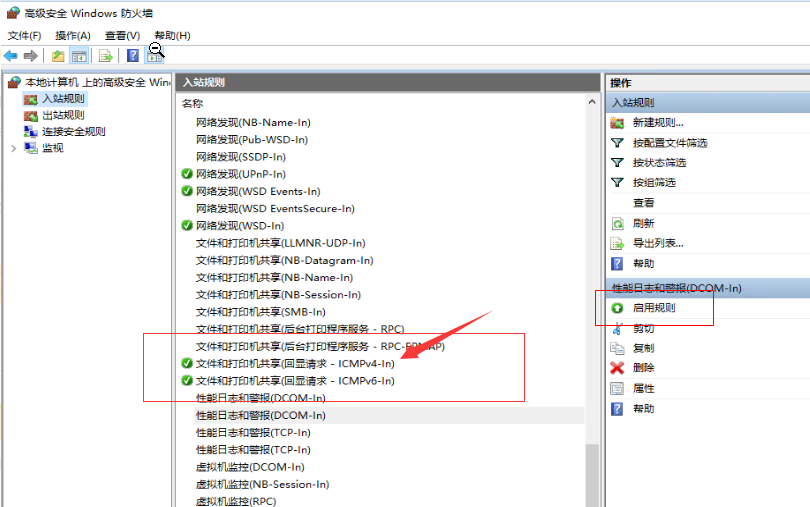This screenshot has height=507, width=810.
Task: Select 入站规则 in the left tree
Action: click(63, 99)
